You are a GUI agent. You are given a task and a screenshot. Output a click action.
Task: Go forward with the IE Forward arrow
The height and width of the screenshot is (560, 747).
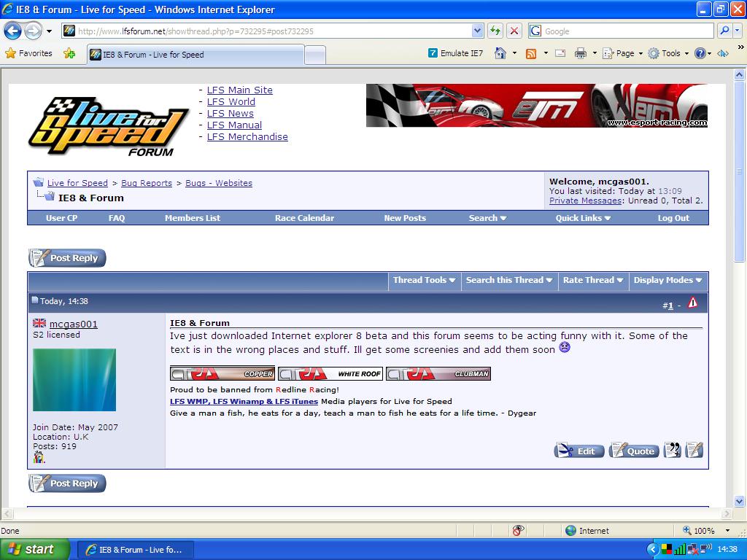click(33, 31)
